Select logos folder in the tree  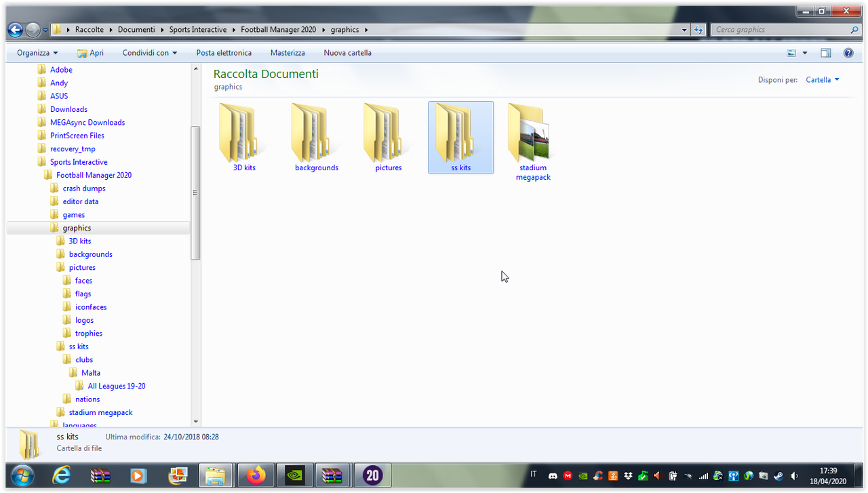pyautogui.click(x=84, y=320)
